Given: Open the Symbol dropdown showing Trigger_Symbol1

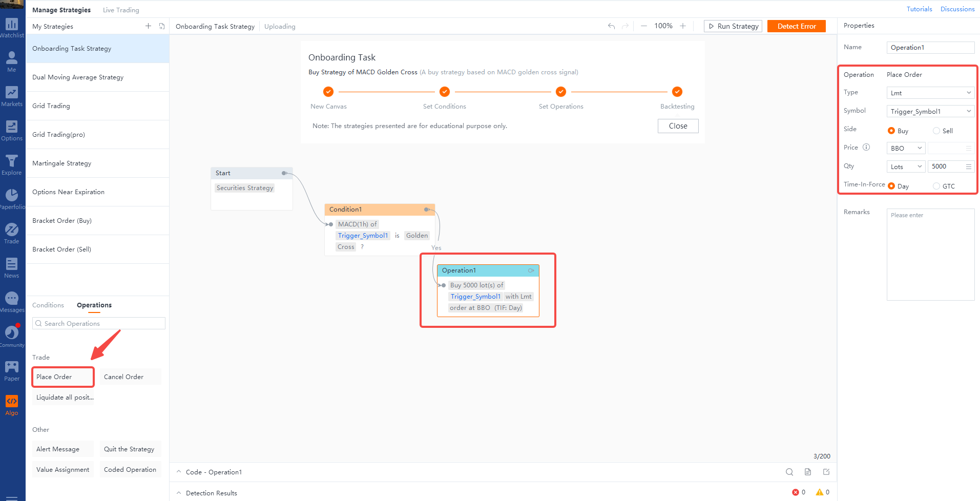Looking at the screenshot, I should click(x=930, y=111).
